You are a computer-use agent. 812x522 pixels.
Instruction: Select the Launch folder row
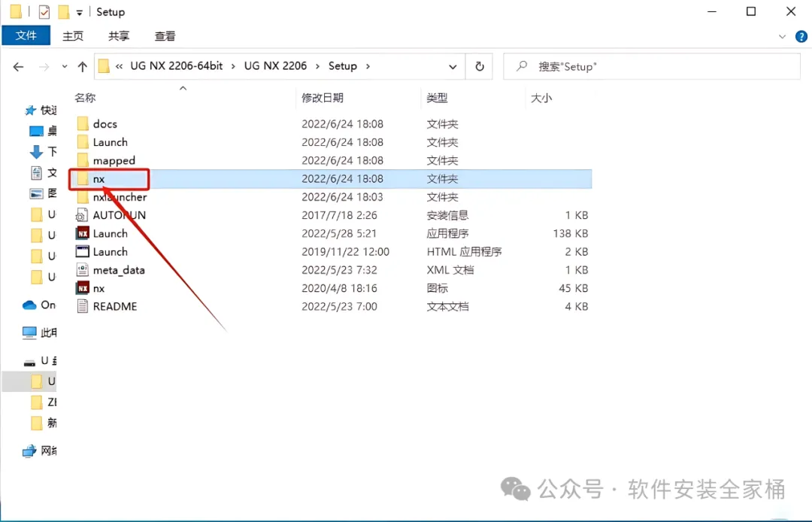tap(333, 142)
